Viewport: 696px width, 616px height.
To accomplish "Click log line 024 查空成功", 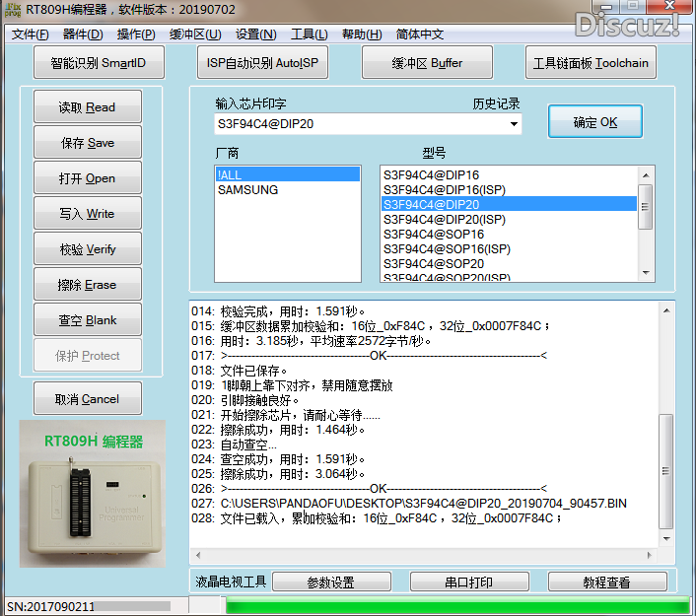I will [x=292, y=459].
